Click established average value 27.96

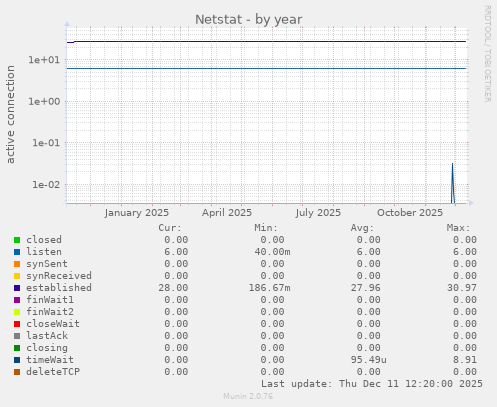tap(366, 288)
